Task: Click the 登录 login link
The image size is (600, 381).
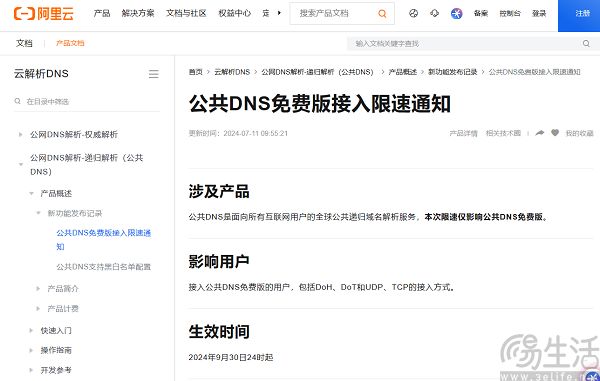Action: click(539, 13)
